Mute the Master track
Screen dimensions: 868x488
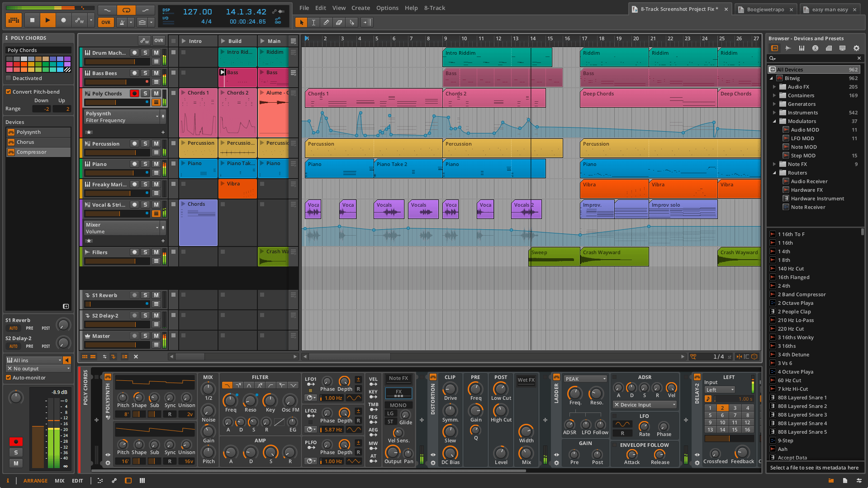click(156, 336)
